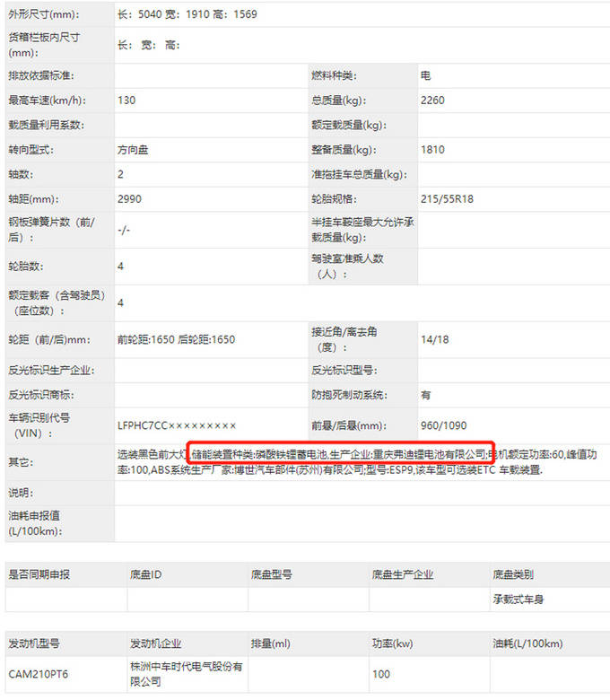This screenshot has height=700, width=610.
Task: Click the 功率(kw) column header
Action: (392, 643)
